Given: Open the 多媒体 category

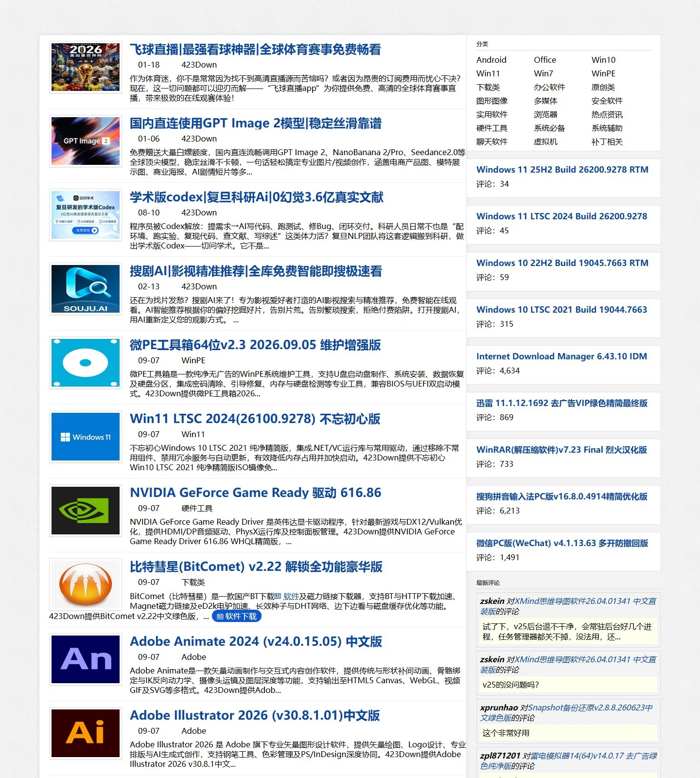Looking at the screenshot, I should [545, 101].
